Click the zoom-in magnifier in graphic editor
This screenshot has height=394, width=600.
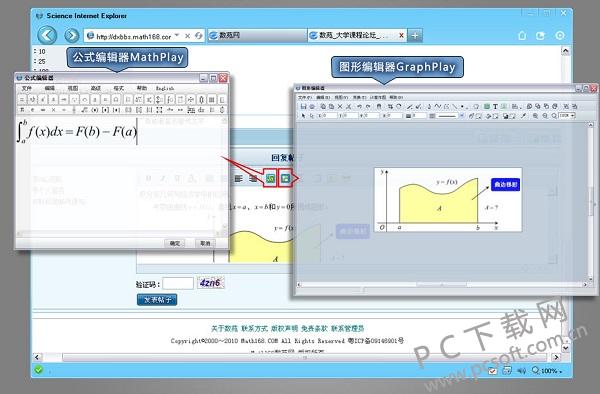[x=535, y=116]
